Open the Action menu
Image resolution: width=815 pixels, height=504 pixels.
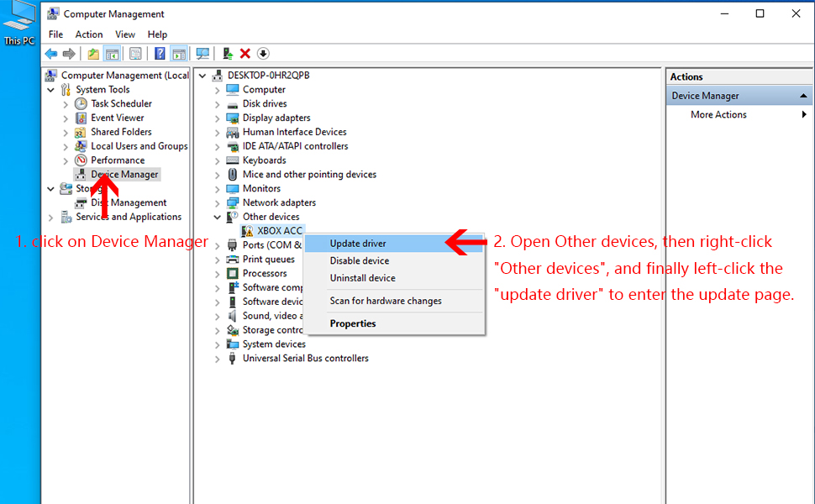pos(89,34)
